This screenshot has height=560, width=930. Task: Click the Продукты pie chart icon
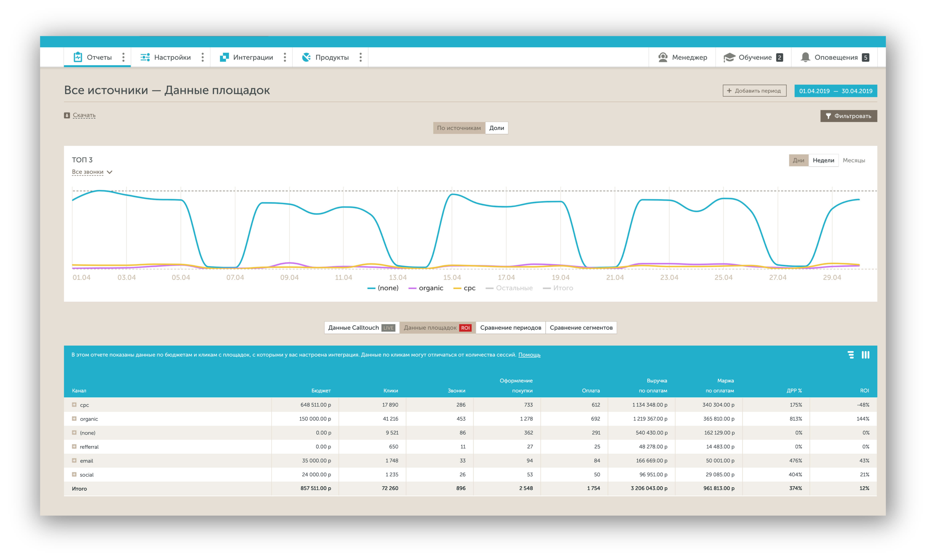tap(306, 57)
